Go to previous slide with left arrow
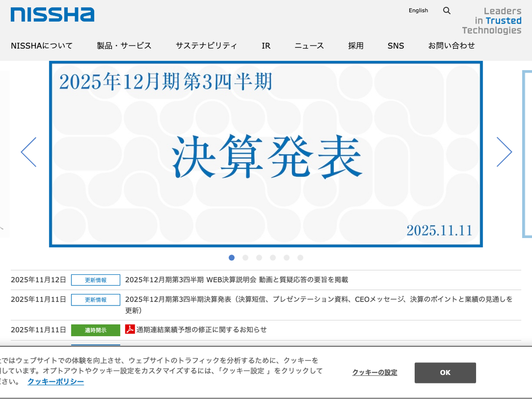The height and width of the screenshot is (399, 532). click(29, 152)
